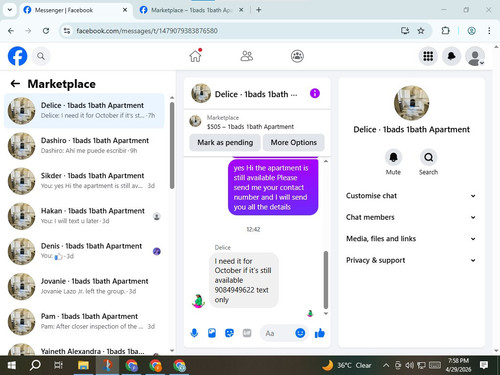
Task: Expand Media, files and links section
Action: [411, 239]
